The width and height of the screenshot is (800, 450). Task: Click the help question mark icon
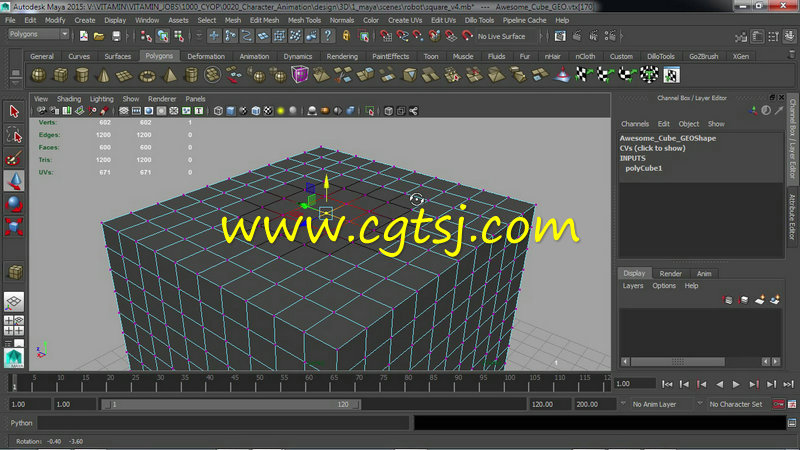click(328, 36)
